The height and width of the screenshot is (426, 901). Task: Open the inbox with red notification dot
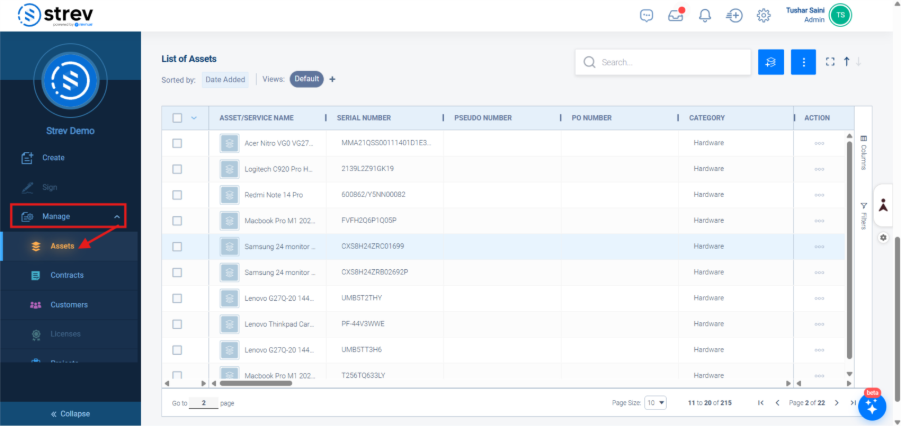click(x=676, y=15)
